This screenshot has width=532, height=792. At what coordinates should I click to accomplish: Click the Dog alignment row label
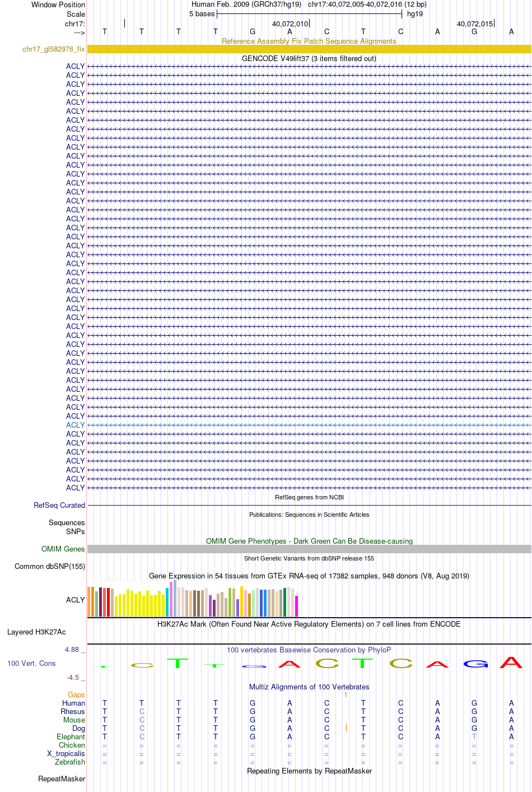tap(79, 728)
